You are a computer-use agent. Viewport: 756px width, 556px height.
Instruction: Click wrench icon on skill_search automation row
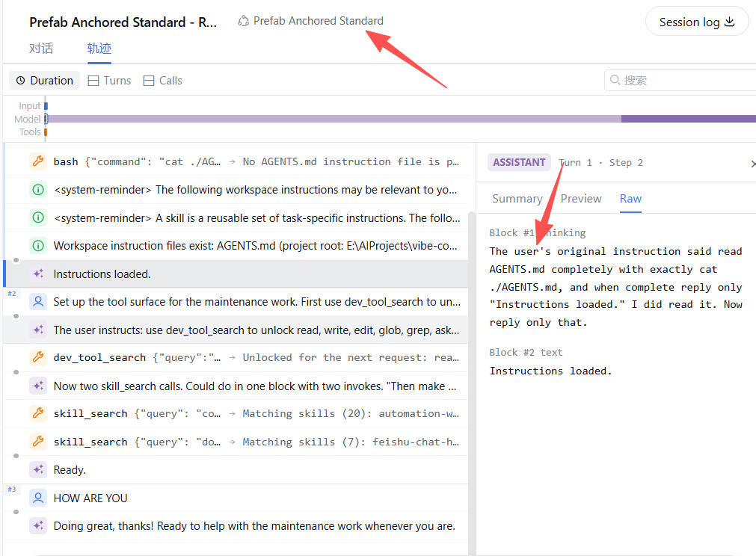(38, 413)
